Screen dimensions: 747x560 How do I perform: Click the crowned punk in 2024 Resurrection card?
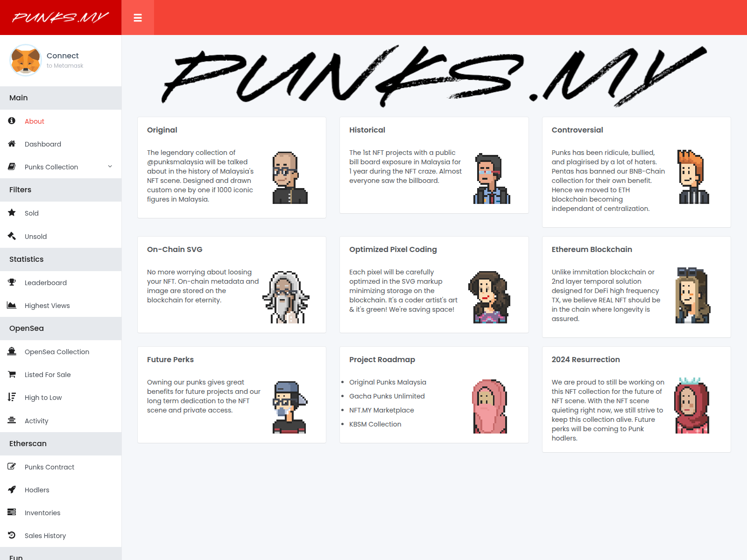pyautogui.click(x=692, y=406)
